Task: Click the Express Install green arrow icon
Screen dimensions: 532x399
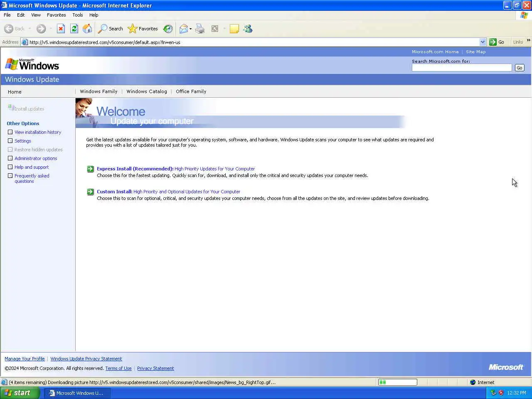Action: tap(90, 169)
